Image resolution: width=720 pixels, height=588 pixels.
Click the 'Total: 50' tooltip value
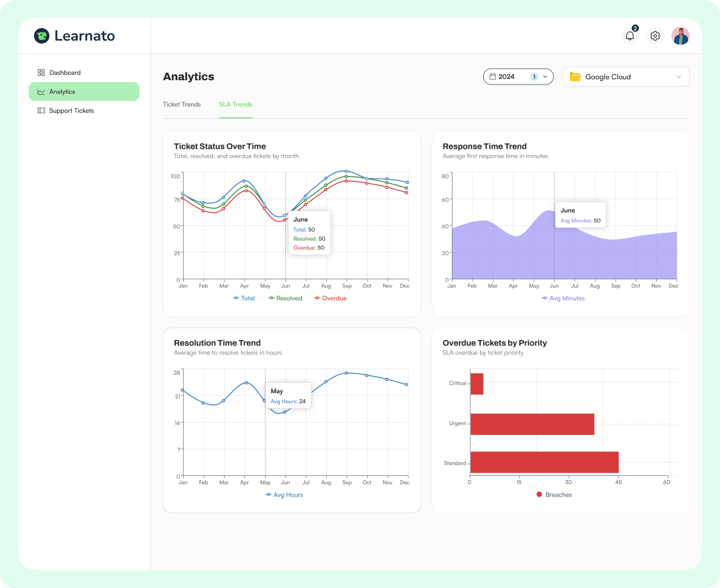tap(304, 230)
